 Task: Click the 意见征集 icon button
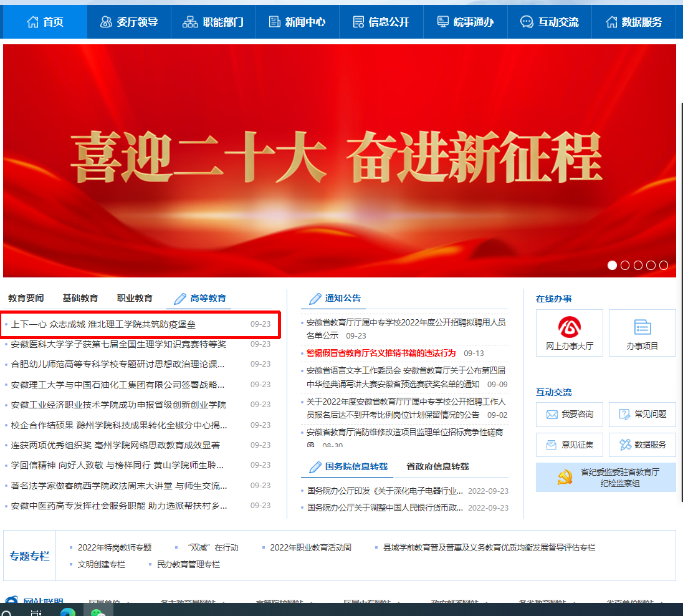(569, 445)
